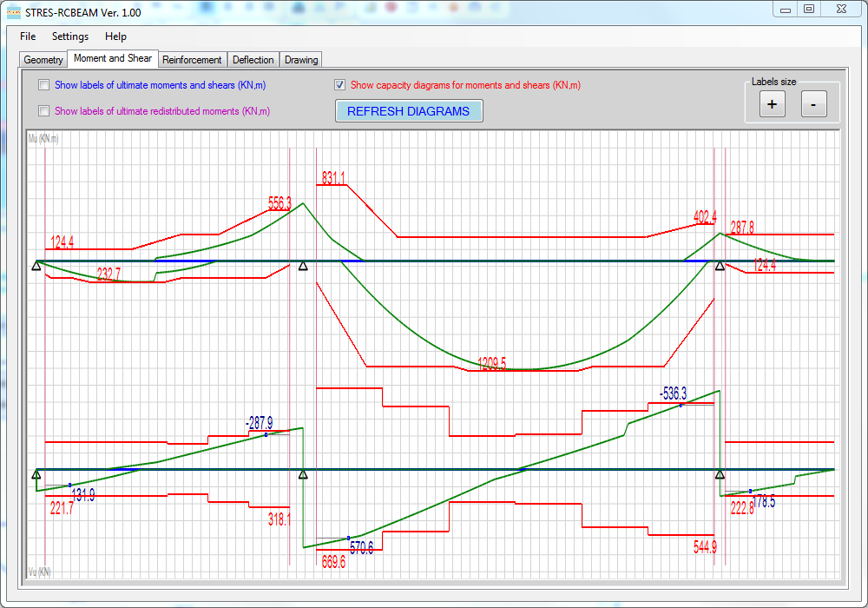Screen dimensions: 868x608
Task: Click the 318.1 shear capacity label
Action: pyautogui.click(x=279, y=519)
